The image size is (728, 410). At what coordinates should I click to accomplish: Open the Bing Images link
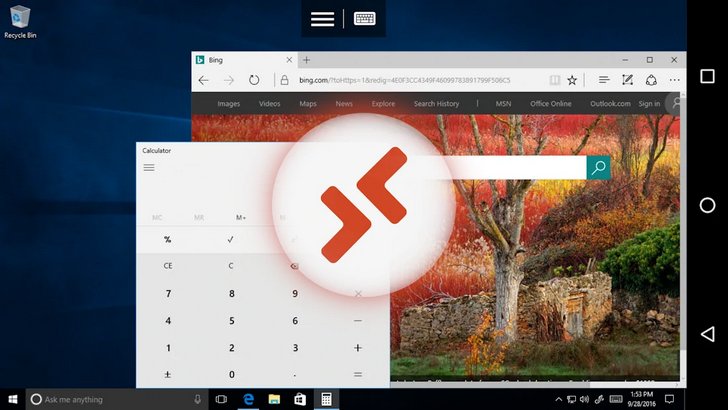(228, 104)
